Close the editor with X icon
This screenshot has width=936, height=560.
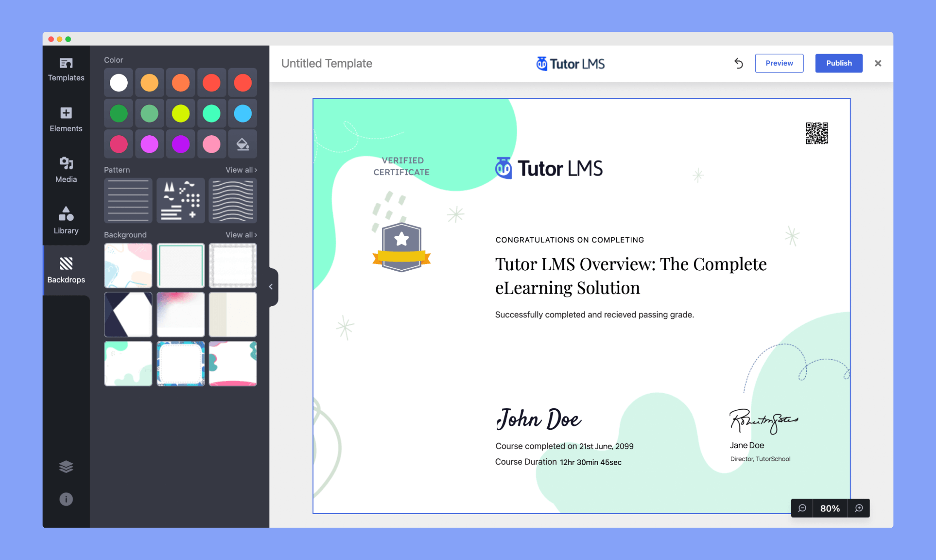tap(878, 63)
